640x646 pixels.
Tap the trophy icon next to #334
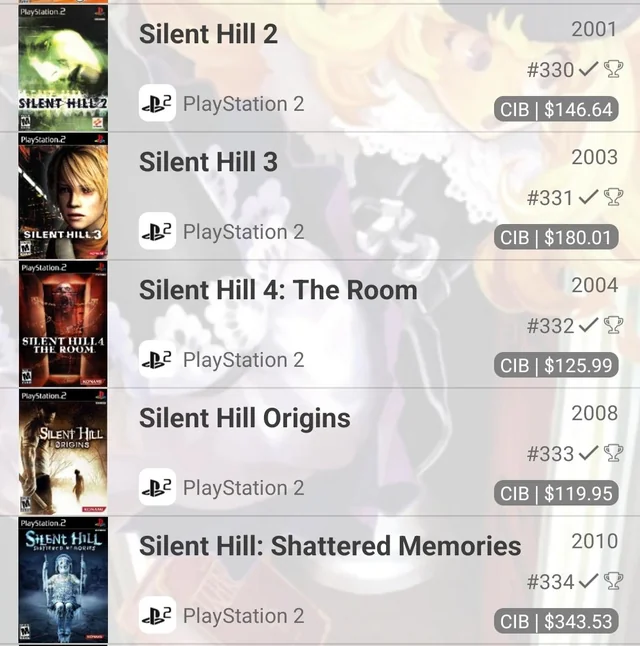pos(613,581)
